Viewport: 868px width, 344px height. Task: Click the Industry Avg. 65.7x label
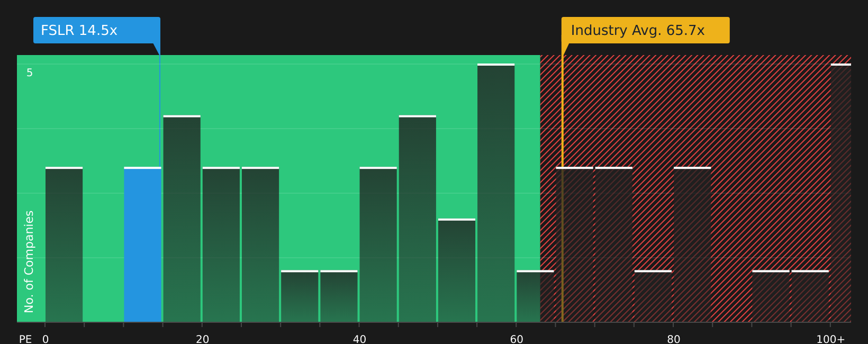[645, 30]
